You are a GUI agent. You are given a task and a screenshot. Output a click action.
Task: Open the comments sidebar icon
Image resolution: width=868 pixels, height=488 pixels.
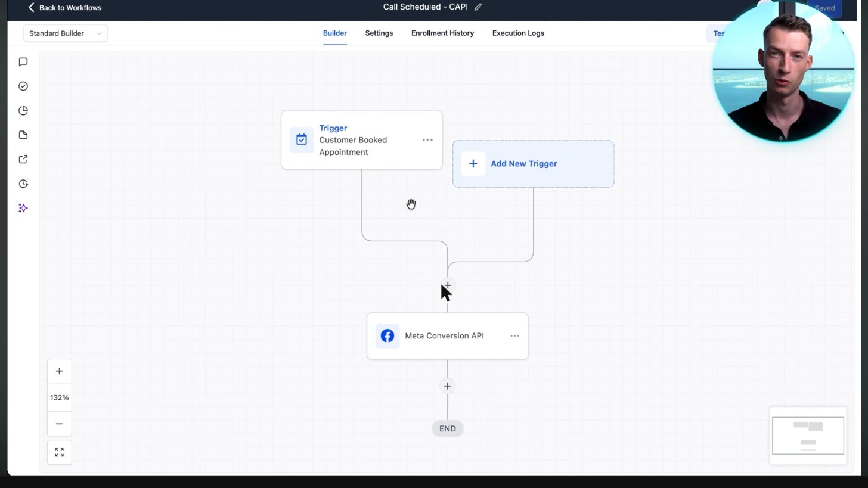pyautogui.click(x=23, y=62)
